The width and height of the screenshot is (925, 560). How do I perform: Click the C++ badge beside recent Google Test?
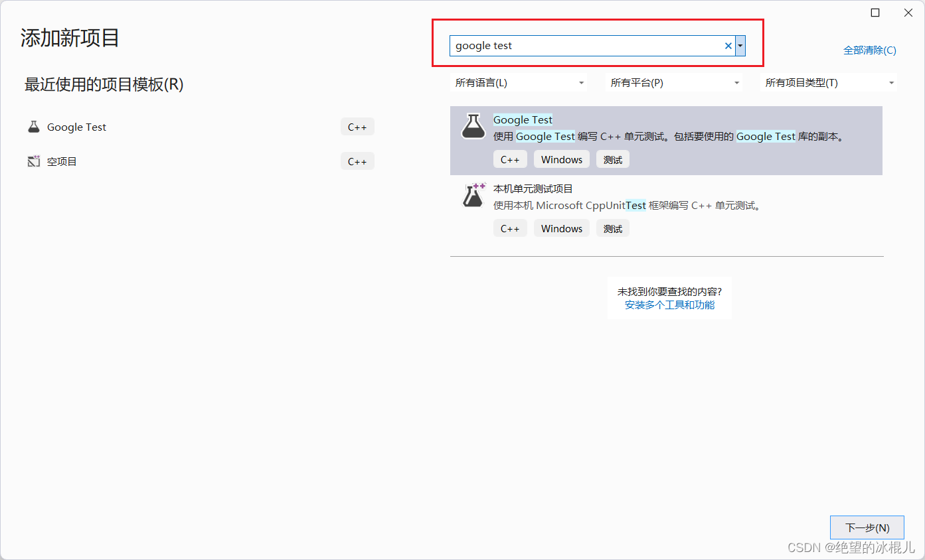357,127
